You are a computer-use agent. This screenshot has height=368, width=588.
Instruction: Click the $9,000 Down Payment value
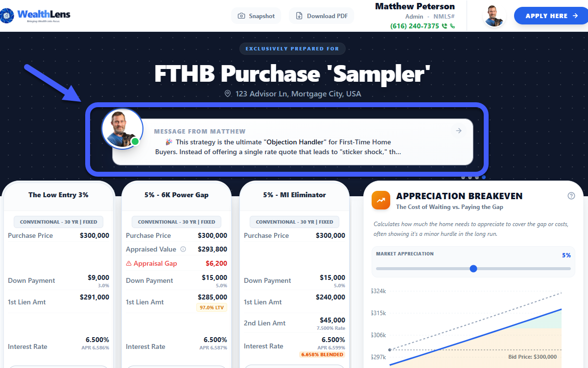click(98, 277)
